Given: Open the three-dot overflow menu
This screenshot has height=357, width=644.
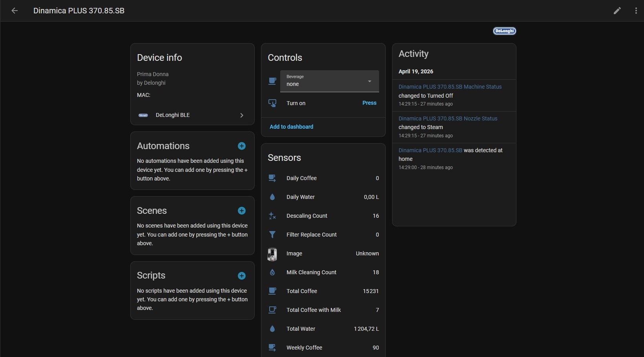Looking at the screenshot, I should tap(636, 11).
